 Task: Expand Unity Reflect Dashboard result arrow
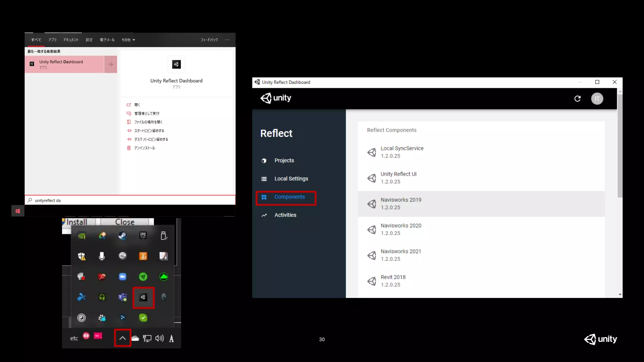click(110, 64)
